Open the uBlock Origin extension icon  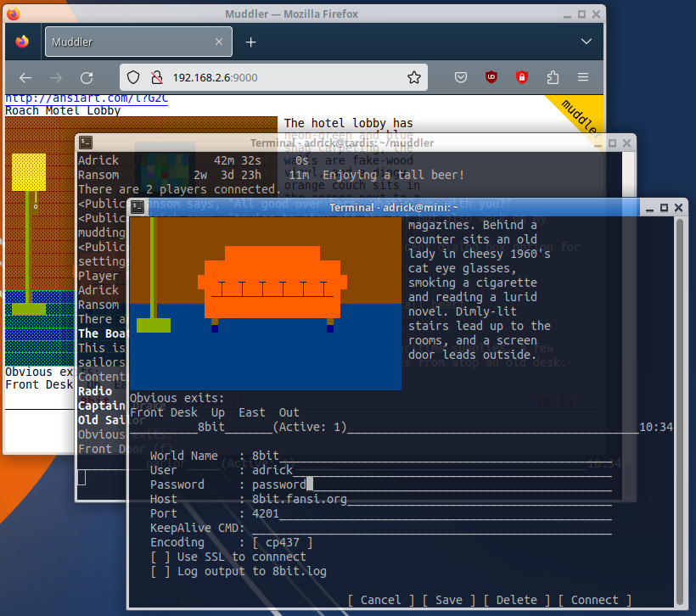pos(491,77)
